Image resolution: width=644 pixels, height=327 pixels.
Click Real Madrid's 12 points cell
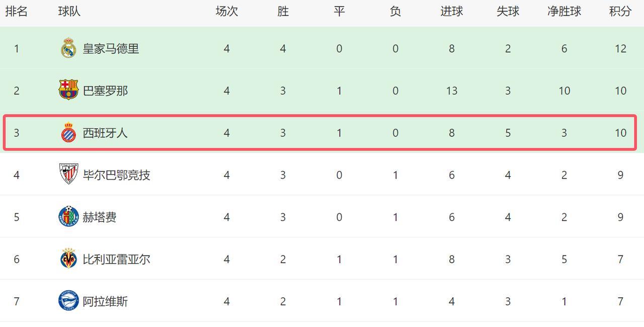pyautogui.click(x=620, y=49)
